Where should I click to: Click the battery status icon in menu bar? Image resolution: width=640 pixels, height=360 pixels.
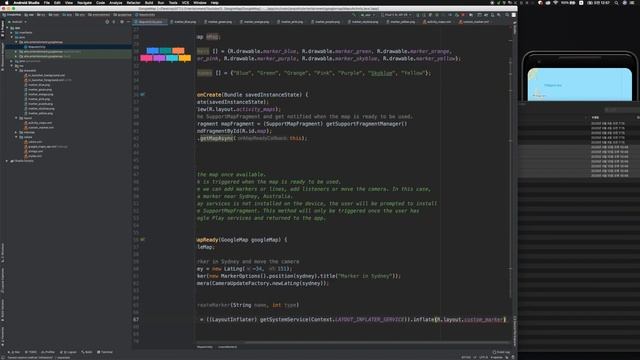coord(572,2)
